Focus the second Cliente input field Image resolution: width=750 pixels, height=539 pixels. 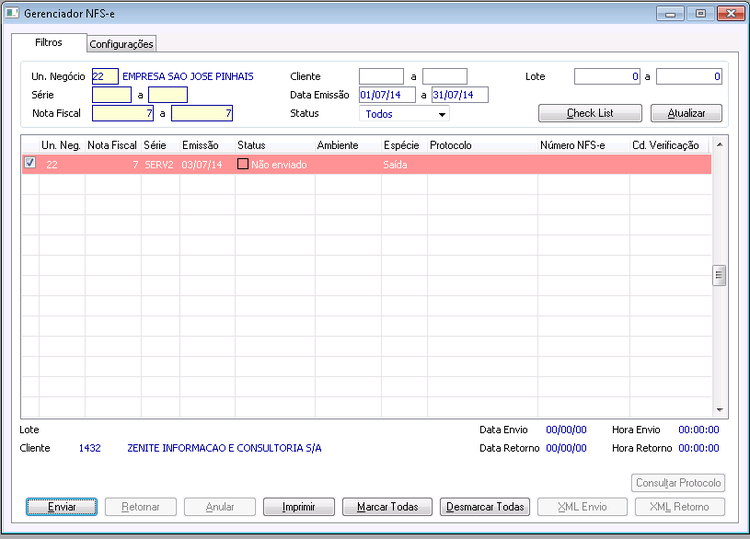pos(445,77)
